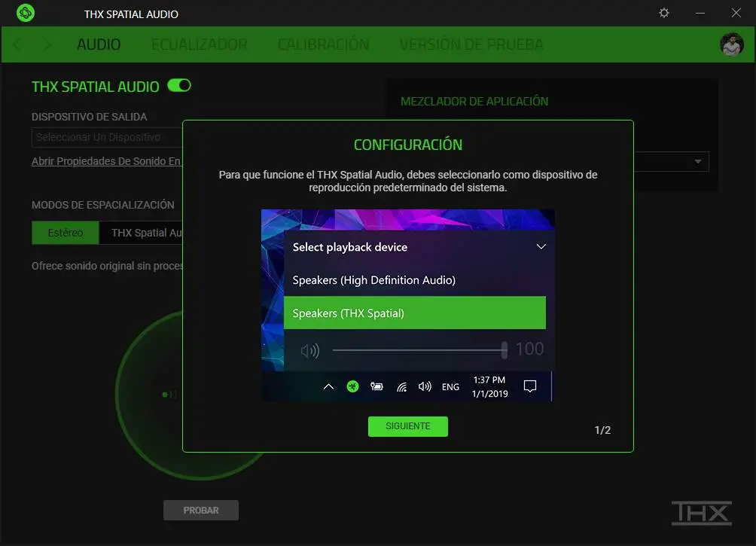Expand the application mixer dropdown arrow
The image size is (756, 546).
698,162
